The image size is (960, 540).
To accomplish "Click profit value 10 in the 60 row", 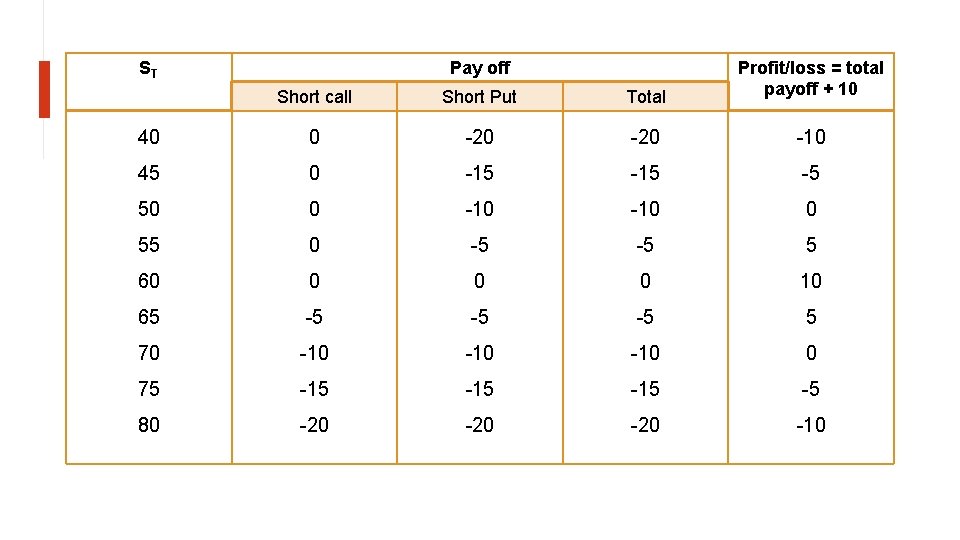I will pos(811,281).
